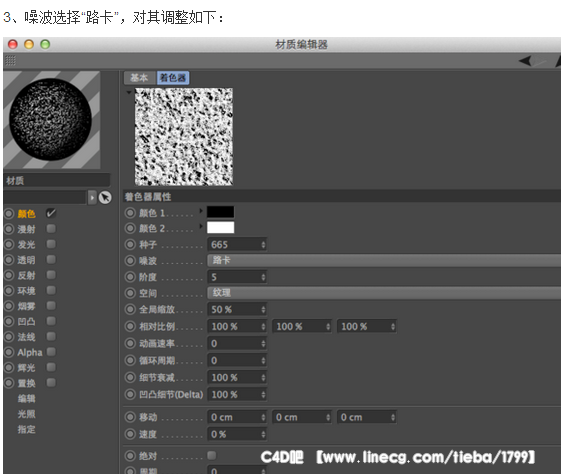
Task: Click the arrow-cursor pick icon
Action: tap(105, 197)
